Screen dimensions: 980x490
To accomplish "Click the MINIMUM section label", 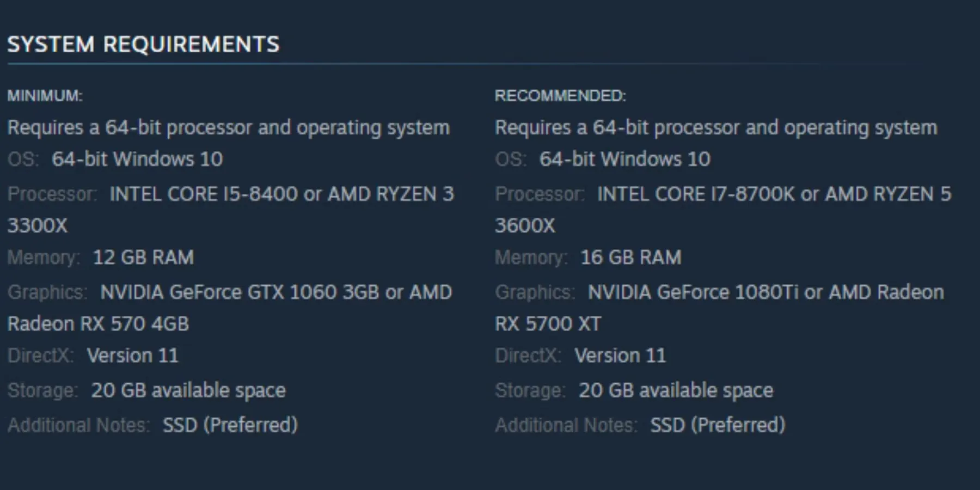I will 45,96.
